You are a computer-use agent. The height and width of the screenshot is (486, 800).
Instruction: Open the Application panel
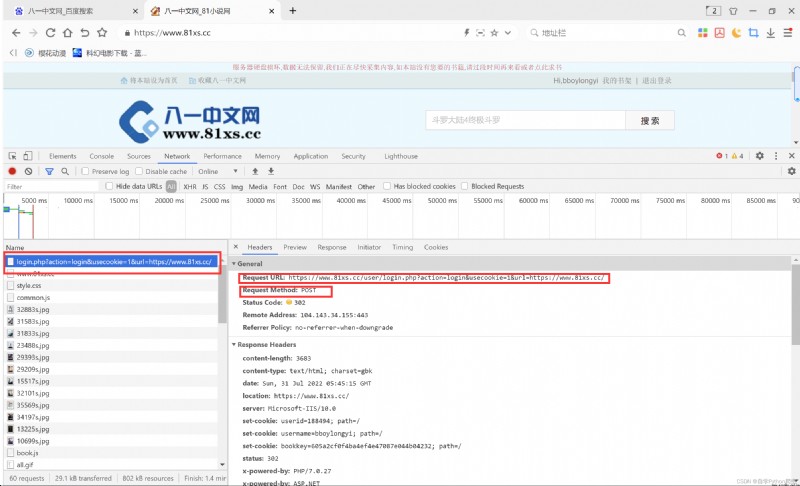[311, 156]
